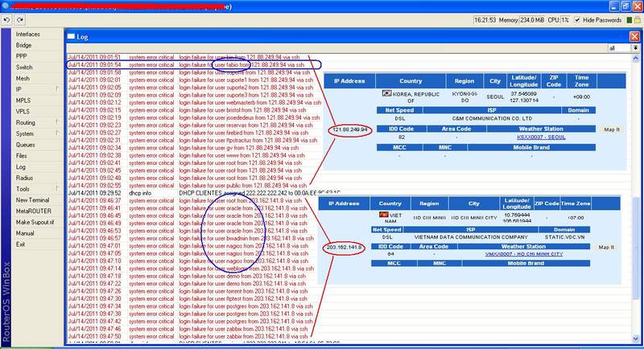The width and height of the screenshot is (644, 349).
Task: Open Queues from the sidebar
Action: [x=25, y=145]
